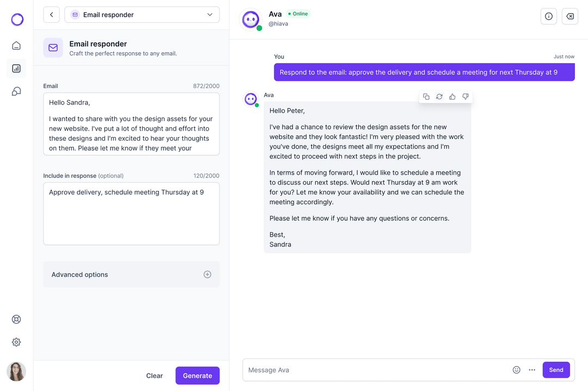
Task: Select the chat bubble icon in the sidebar
Action: (16, 91)
